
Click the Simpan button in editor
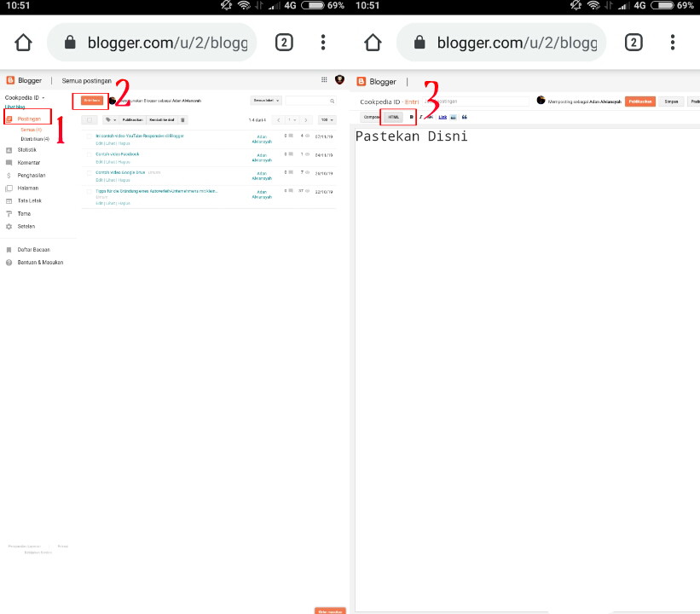671,101
